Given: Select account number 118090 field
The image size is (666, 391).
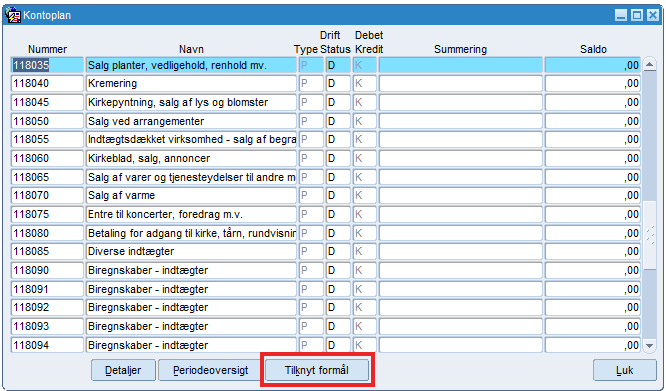Looking at the screenshot, I should tap(47, 270).
